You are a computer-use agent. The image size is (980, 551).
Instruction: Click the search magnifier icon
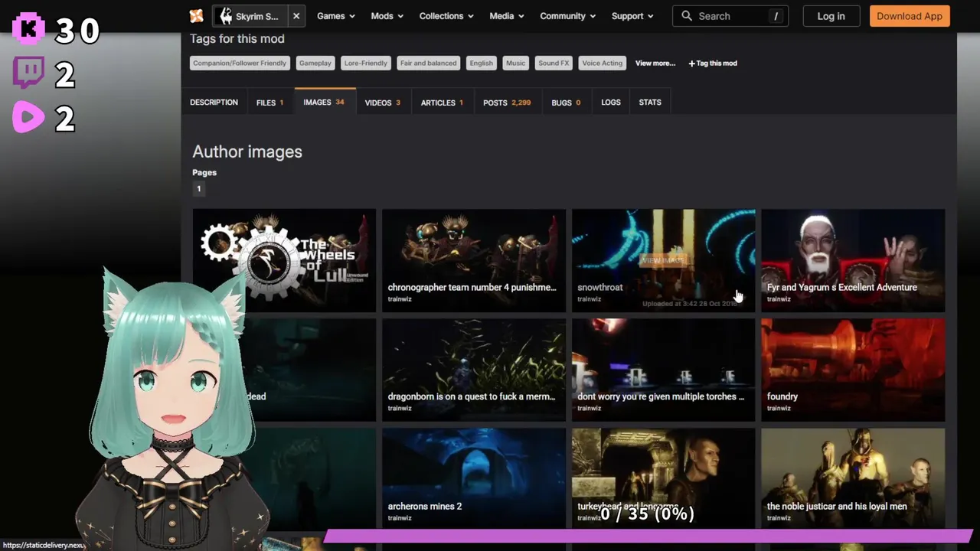(686, 16)
